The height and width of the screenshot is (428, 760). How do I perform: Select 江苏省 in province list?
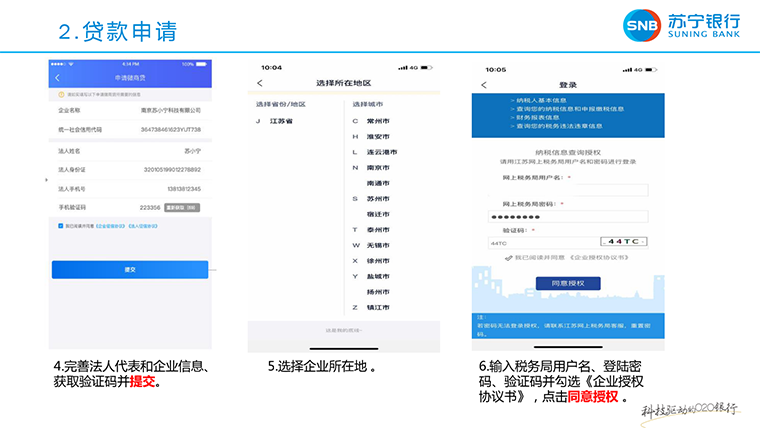pos(281,121)
